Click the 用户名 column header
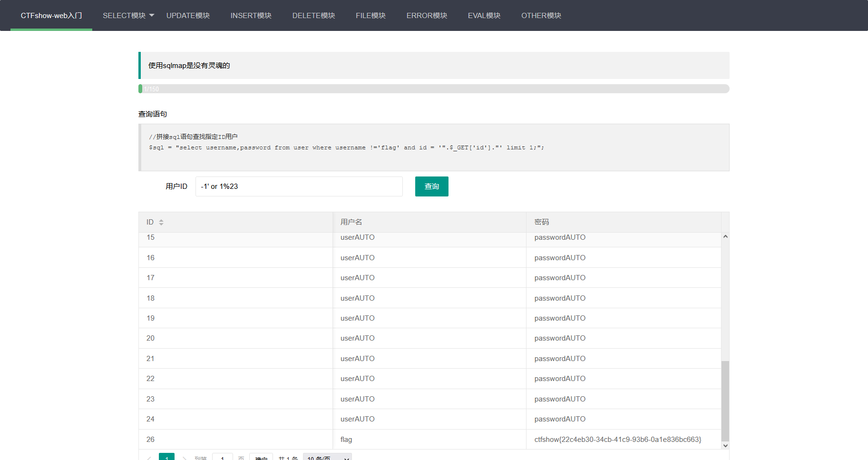Viewport: 868px width, 460px height. (x=429, y=222)
